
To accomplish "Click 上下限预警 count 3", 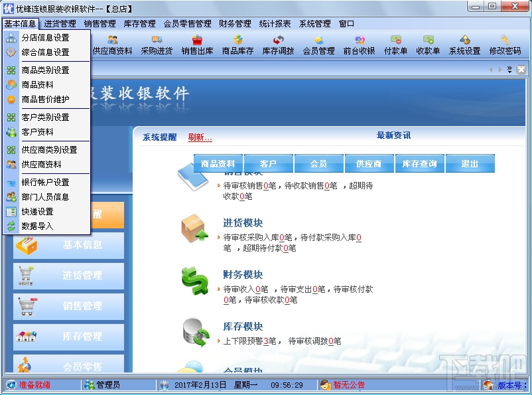I will (266, 341).
